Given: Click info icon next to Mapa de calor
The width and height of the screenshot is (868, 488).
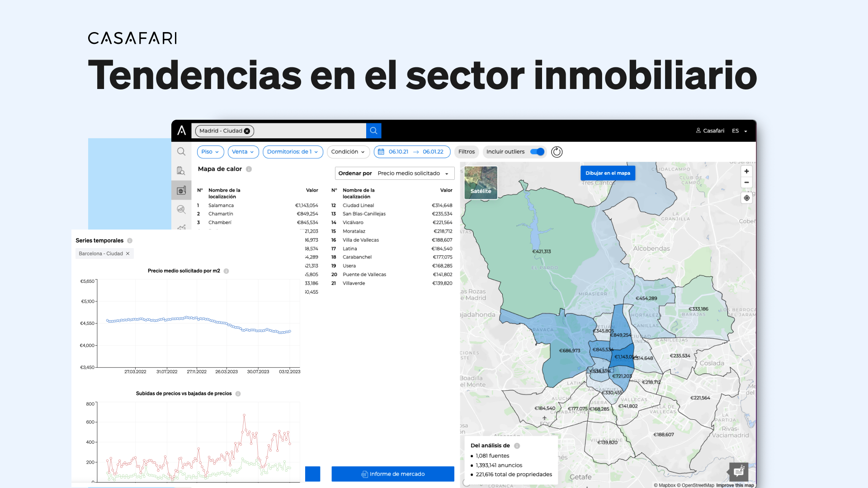Looking at the screenshot, I should tap(249, 169).
